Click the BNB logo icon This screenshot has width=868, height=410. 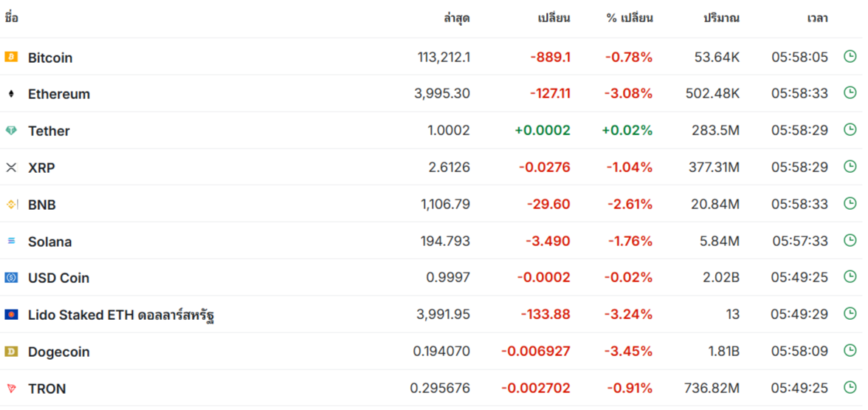[x=11, y=205]
